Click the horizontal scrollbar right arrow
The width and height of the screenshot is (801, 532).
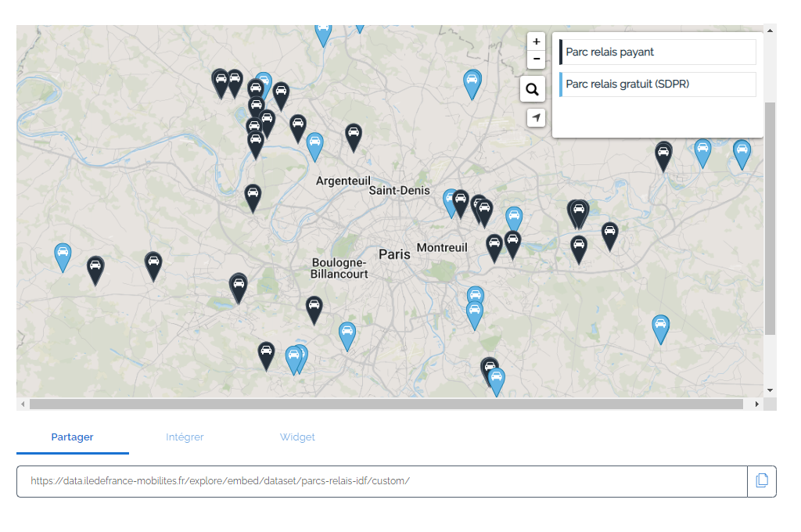pos(757,404)
